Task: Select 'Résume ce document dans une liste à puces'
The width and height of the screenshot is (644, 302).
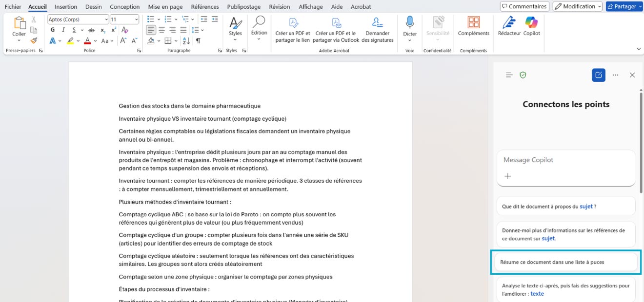Action: pyautogui.click(x=565, y=262)
